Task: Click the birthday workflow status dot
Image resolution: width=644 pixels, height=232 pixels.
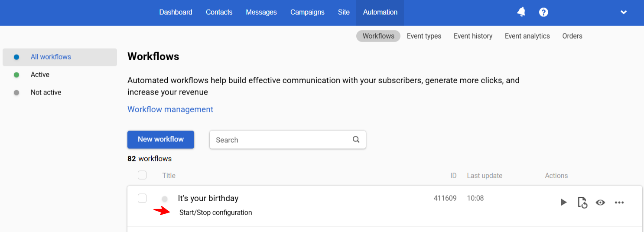Action: coord(165,199)
